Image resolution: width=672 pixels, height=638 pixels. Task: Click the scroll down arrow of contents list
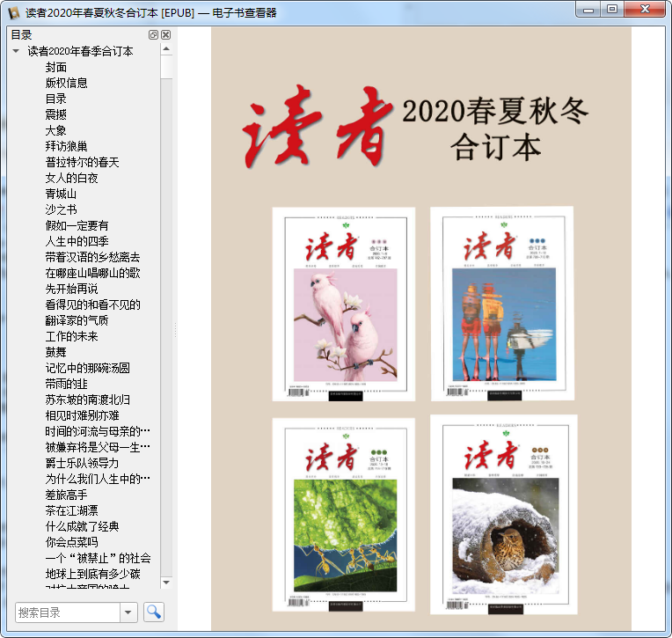point(166,583)
